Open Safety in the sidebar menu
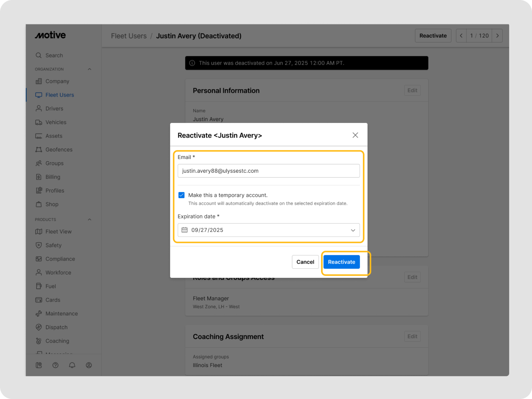532x399 pixels. click(54, 245)
